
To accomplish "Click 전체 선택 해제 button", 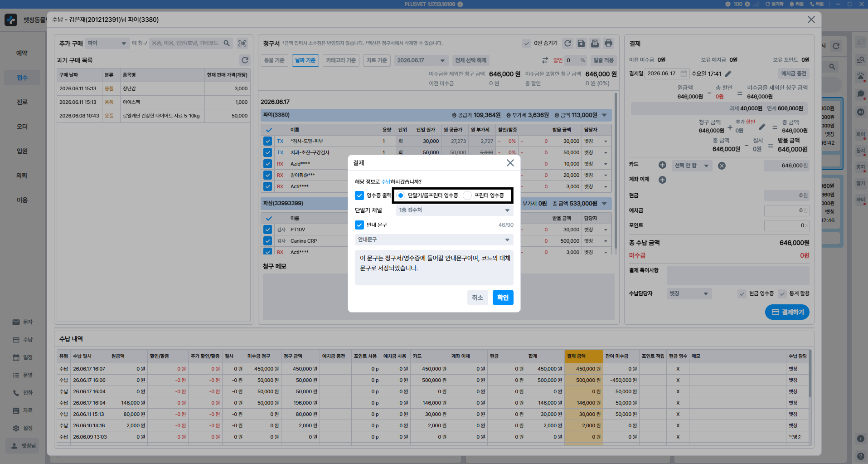I will tap(470, 60).
